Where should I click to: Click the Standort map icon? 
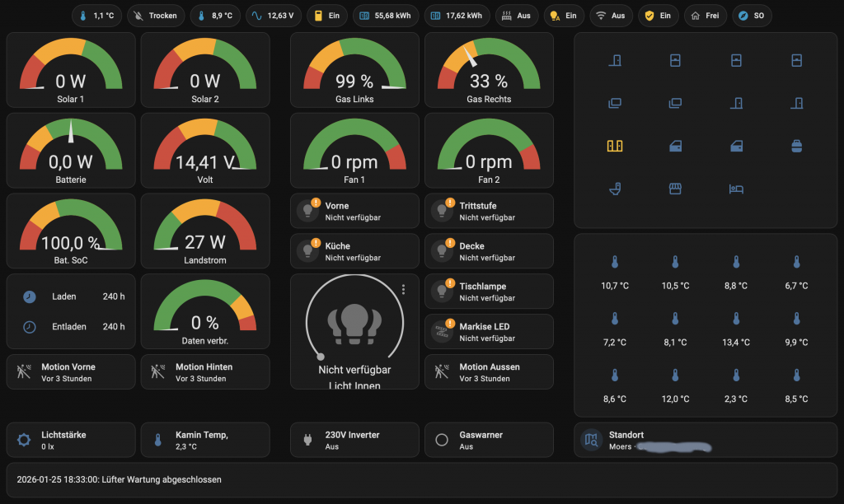[591, 440]
